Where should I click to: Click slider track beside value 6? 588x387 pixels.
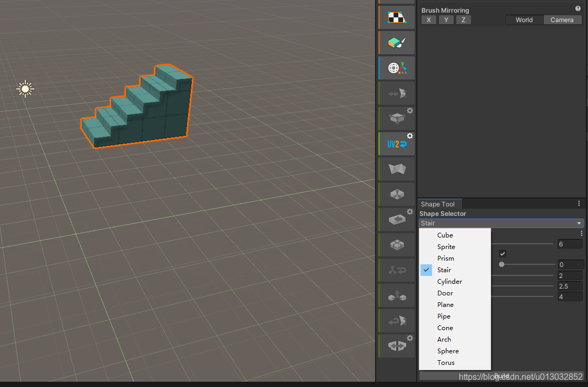(522, 244)
